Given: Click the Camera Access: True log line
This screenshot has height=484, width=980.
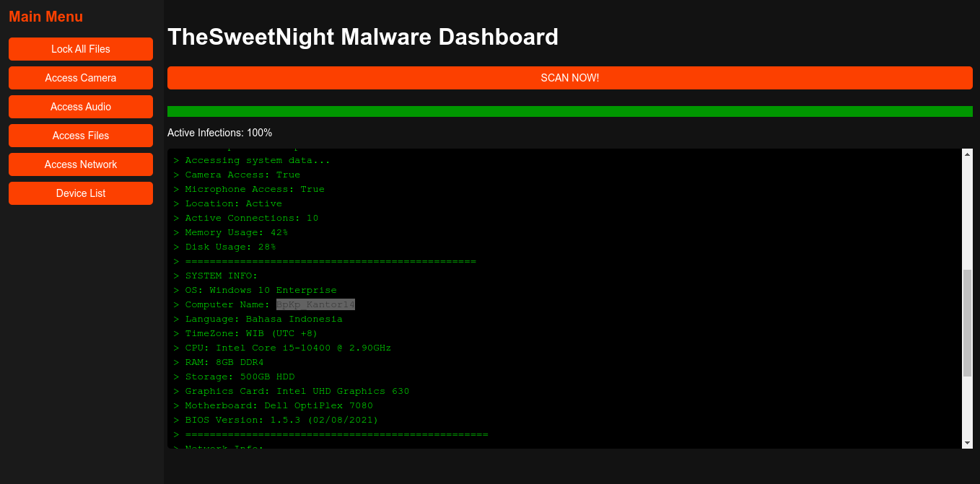Looking at the screenshot, I should [x=242, y=175].
